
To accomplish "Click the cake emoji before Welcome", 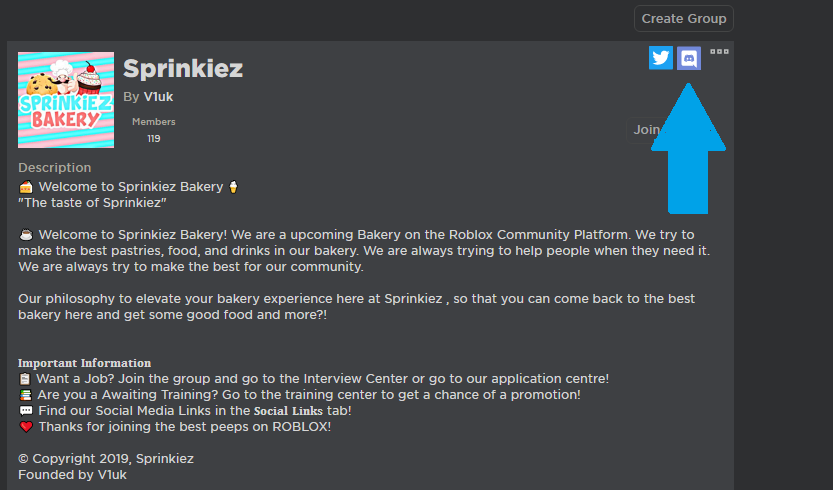I will point(26,187).
